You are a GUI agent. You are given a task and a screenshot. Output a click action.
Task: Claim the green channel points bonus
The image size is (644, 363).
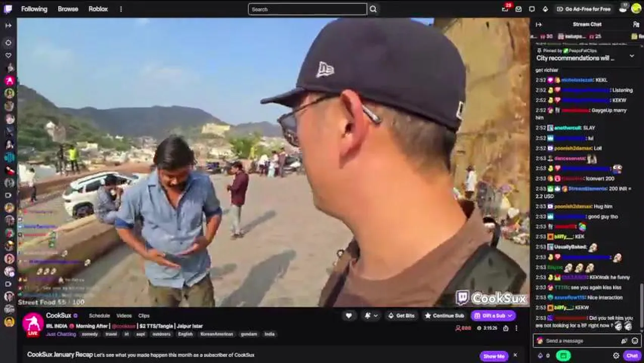click(x=563, y=355)
